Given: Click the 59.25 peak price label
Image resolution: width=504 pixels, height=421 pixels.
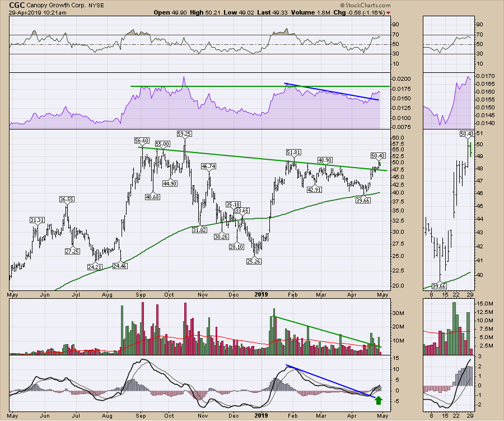Looking at the screenshot, I should [x=184, y=133].
